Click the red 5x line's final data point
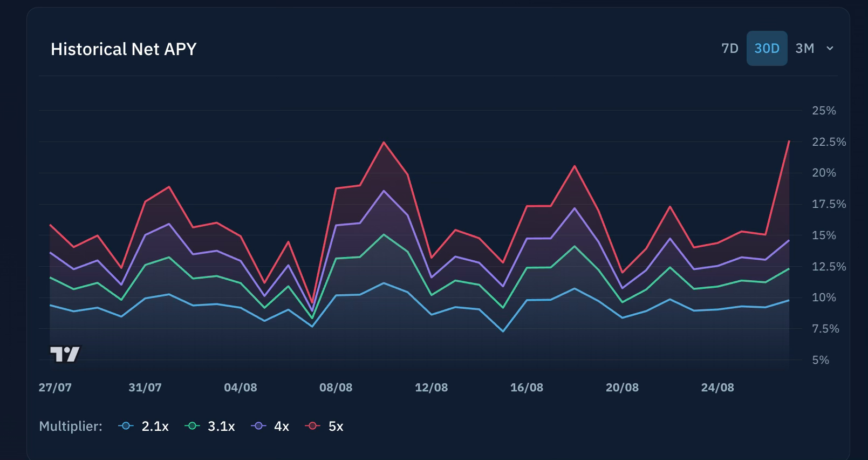Screen dimensions: 868x460 (x=789, y=141)
